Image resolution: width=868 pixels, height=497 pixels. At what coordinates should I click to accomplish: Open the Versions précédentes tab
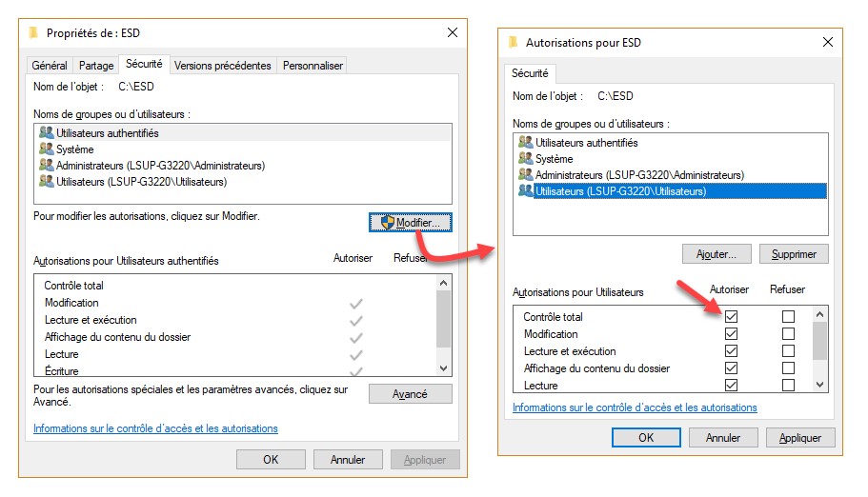[223, 66]
